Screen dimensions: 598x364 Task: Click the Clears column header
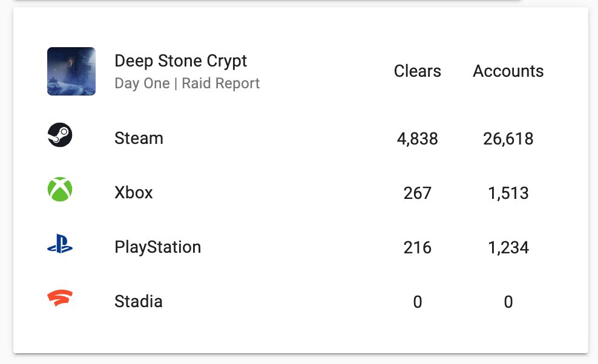[x=417, y=71]
